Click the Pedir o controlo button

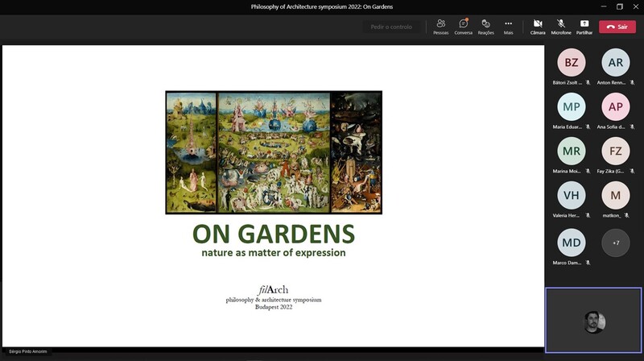tap(391, 27)
